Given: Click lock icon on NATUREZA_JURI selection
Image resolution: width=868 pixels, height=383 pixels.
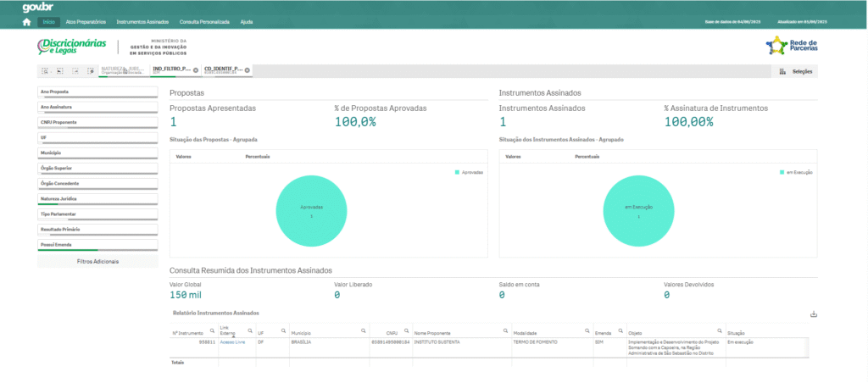Looking at the screenshot, I should pyautogui.click(x=125, y=72).
